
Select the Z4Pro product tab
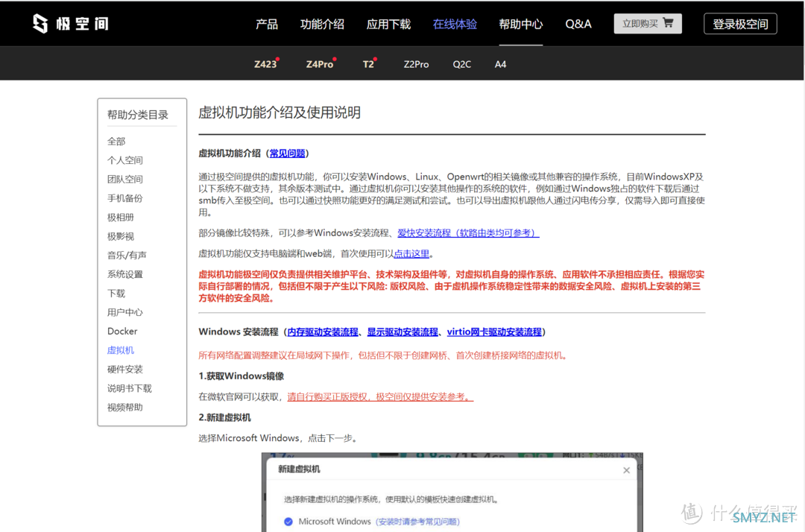tap(319, 64)
